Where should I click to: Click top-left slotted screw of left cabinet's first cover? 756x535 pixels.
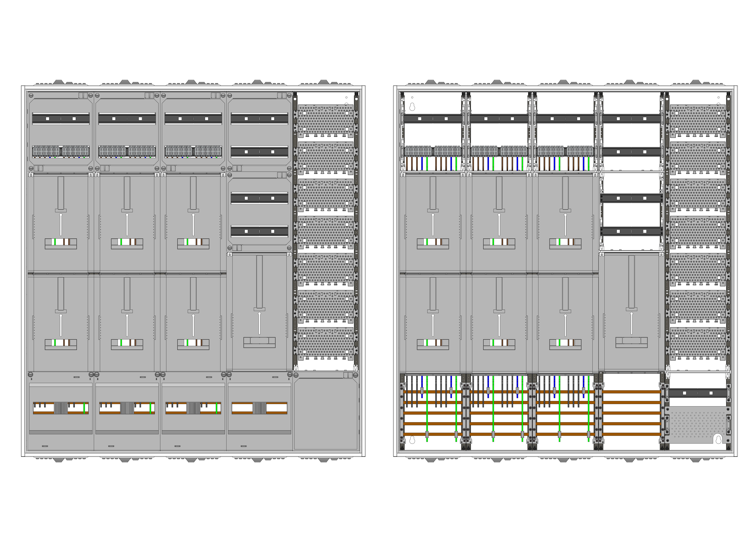[31, 96]
